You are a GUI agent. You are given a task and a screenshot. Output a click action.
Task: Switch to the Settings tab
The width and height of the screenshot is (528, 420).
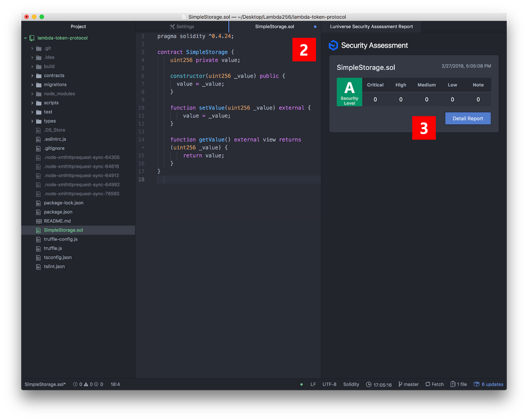pos(182,27)
